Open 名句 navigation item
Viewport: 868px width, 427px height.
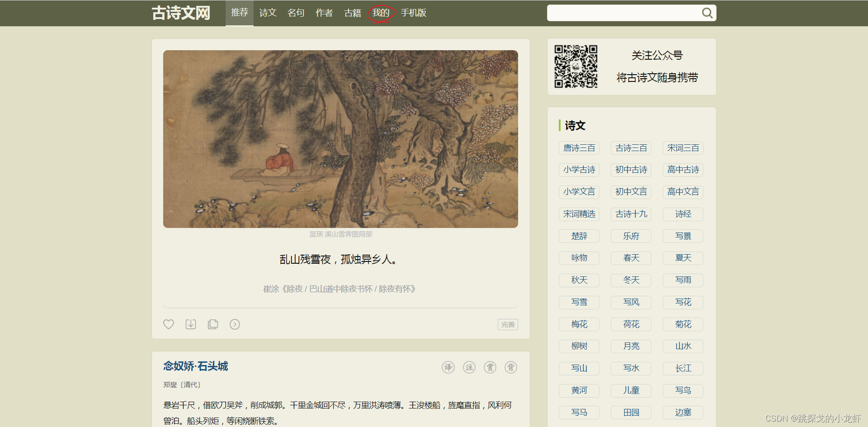296,13
